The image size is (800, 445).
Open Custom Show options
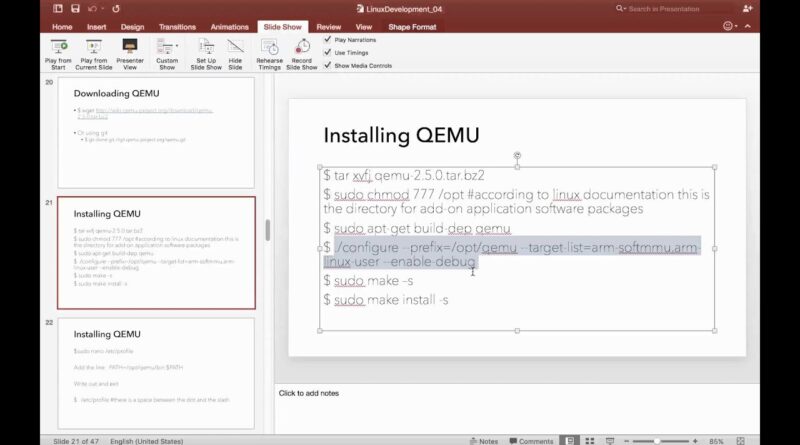coord(167,54)
